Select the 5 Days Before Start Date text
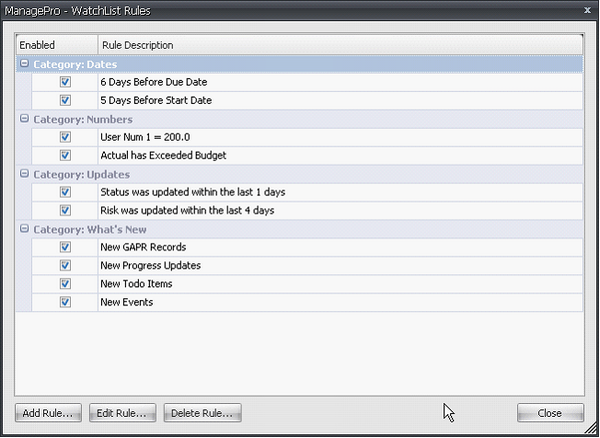Image resolution: width=600 pixels, height=438 pixels. point(156,100)
